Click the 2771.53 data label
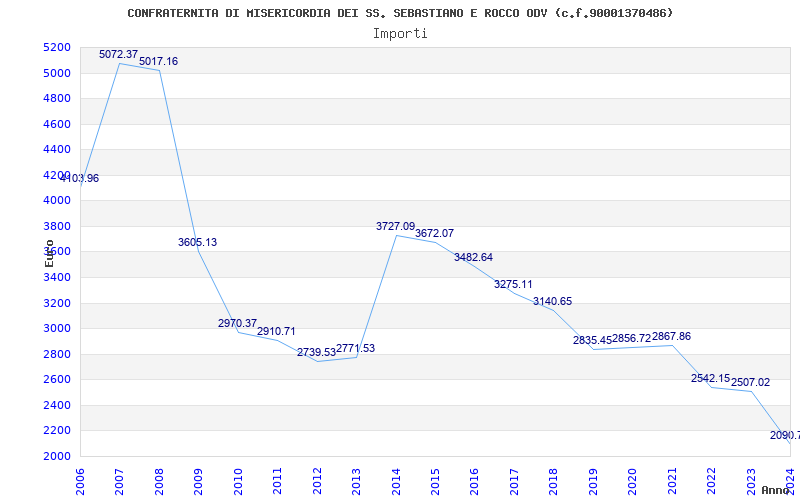 click(356, 348)
